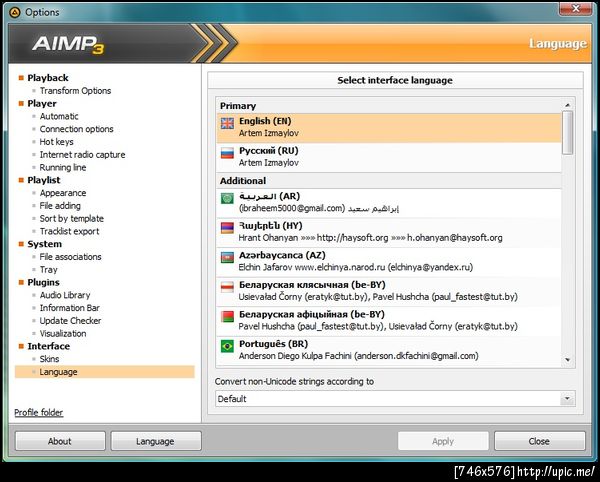Viewport: 600px width, 482px height.
Task: Click the Additional group header
Action: (x=389, y=181)
